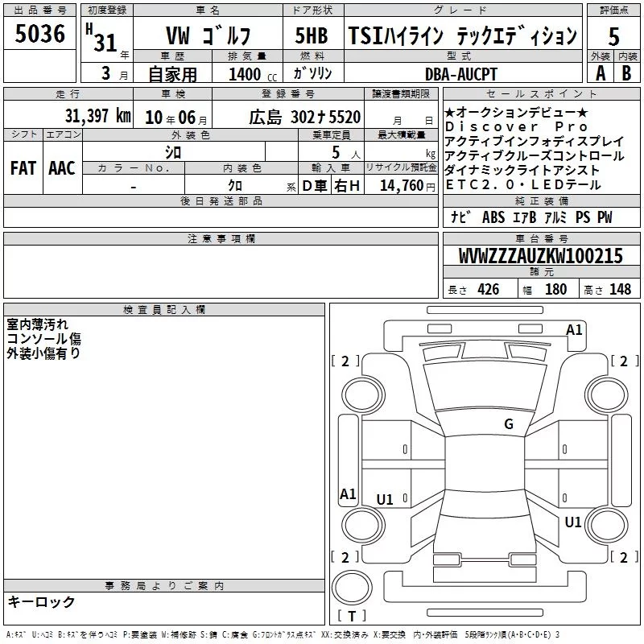Select the exterior color シロ

[x=173, y=152]
